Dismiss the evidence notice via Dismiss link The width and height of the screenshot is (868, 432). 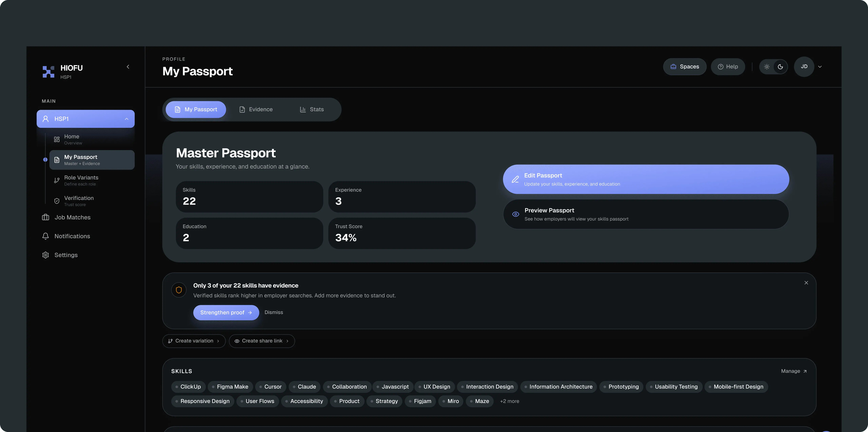click(274, 312)
